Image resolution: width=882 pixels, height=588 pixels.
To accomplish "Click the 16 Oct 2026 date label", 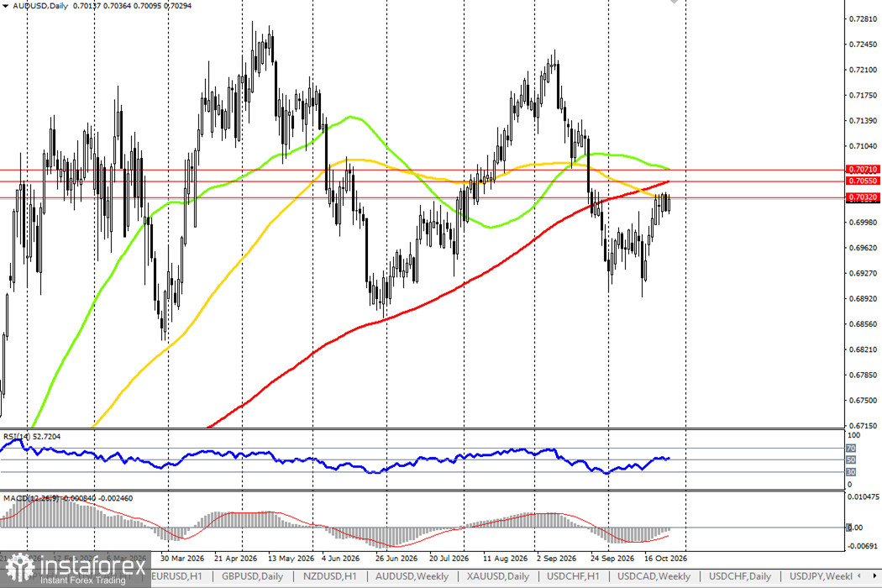I will (x=665, y=559).
